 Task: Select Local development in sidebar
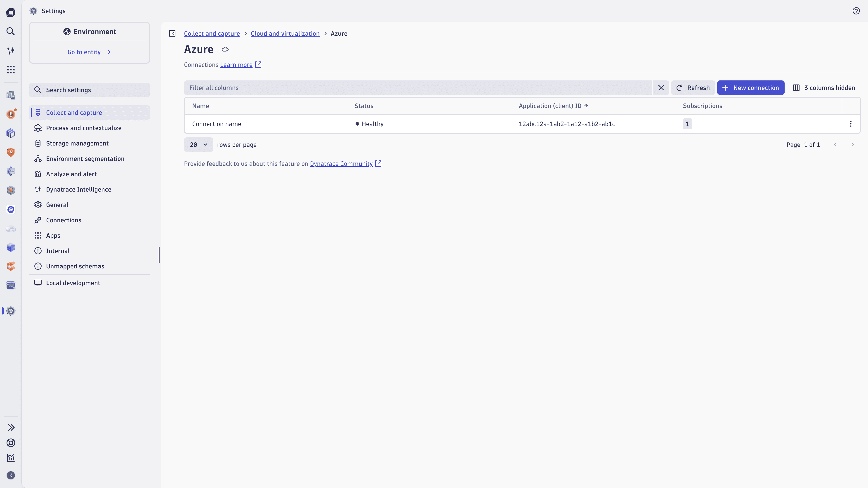pyautogui.click(x=89, y=283)
